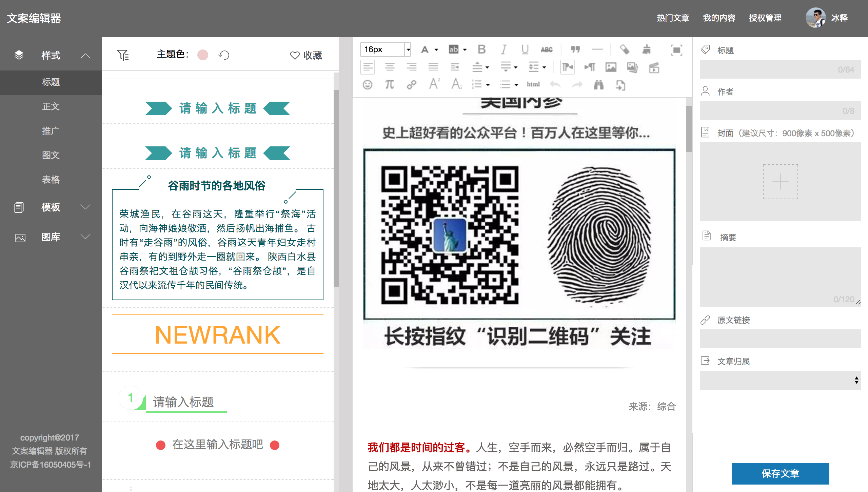This screenshot has height=492, width=868.
Task: Select 正文 in the style sidebar
Action: coord(51,106)
